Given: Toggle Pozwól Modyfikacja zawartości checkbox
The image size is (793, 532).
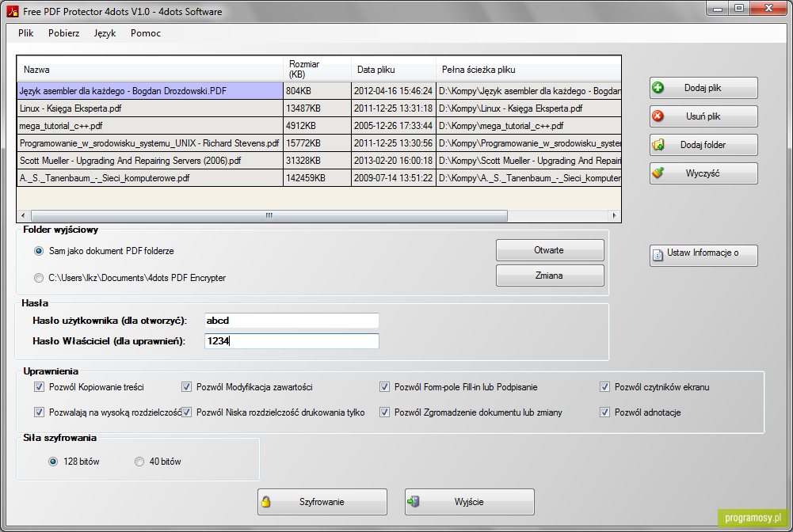Looking at the screenshot, I should [x=187, y=387].
